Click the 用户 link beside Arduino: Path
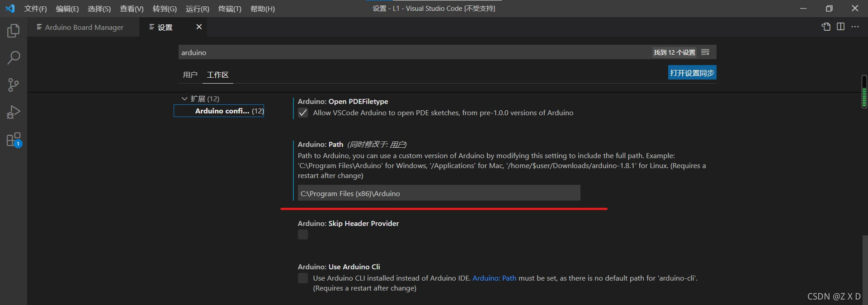Viewport: 868px width, 305px height. click(x=397, y=145)
